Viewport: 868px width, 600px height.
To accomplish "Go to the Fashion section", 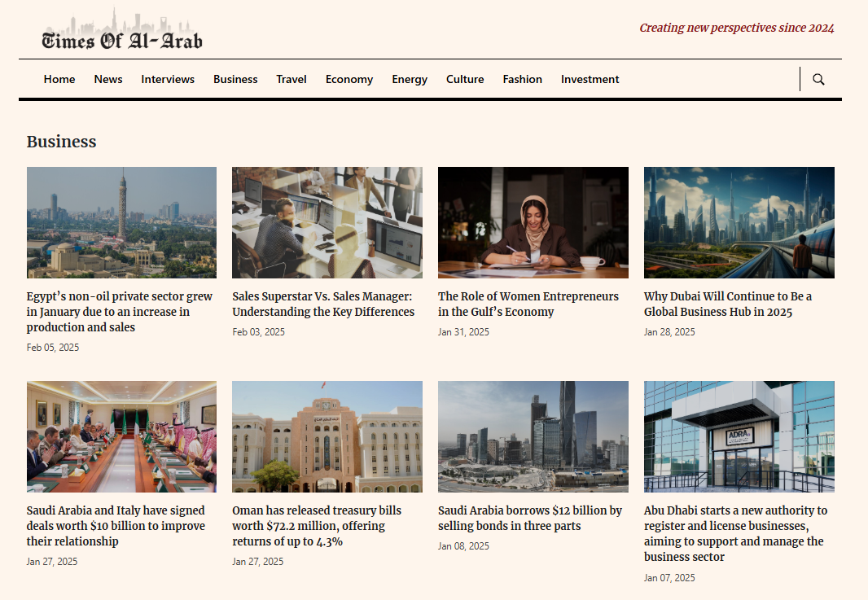I will 522,79.
